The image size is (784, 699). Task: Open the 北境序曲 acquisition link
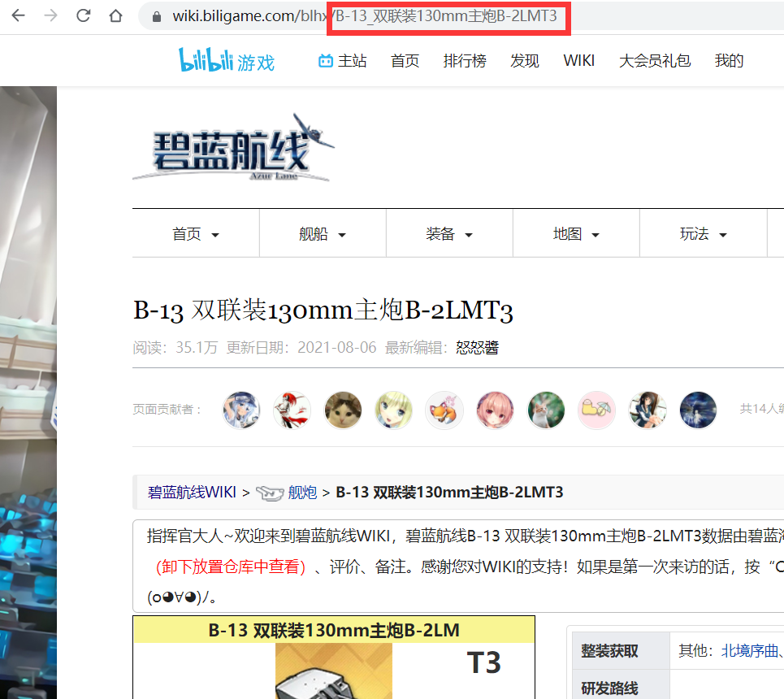pos(750,650)
